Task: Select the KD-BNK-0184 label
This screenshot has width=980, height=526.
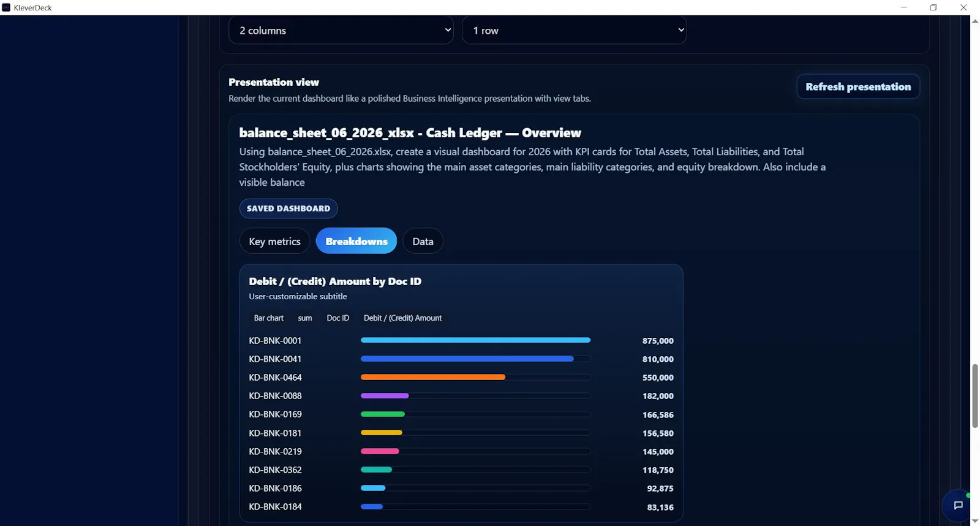Action: (275, 506)
